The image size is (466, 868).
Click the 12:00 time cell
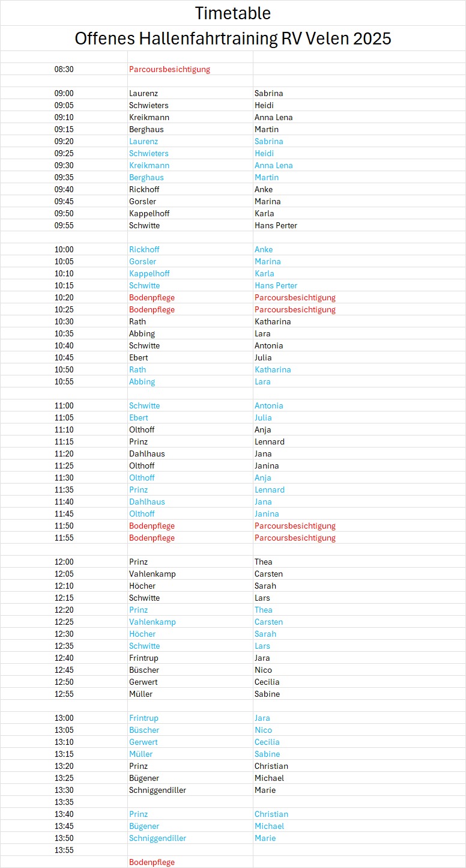point(64,562)
